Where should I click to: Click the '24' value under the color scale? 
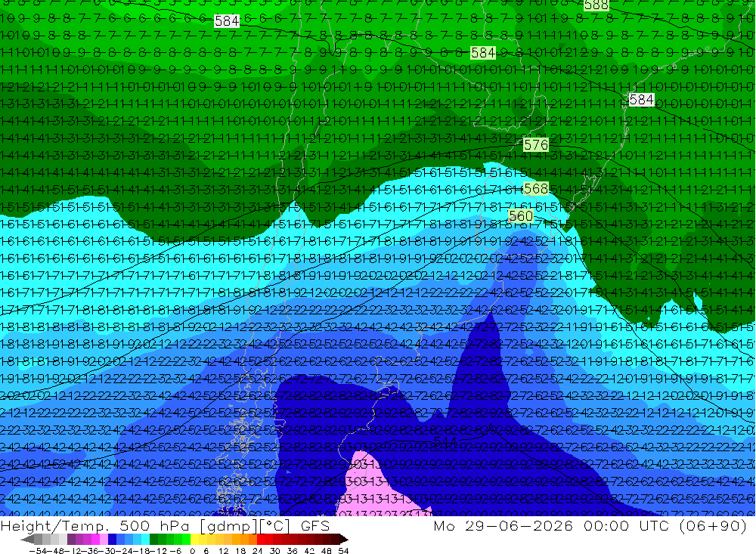(x=258, y=551)
